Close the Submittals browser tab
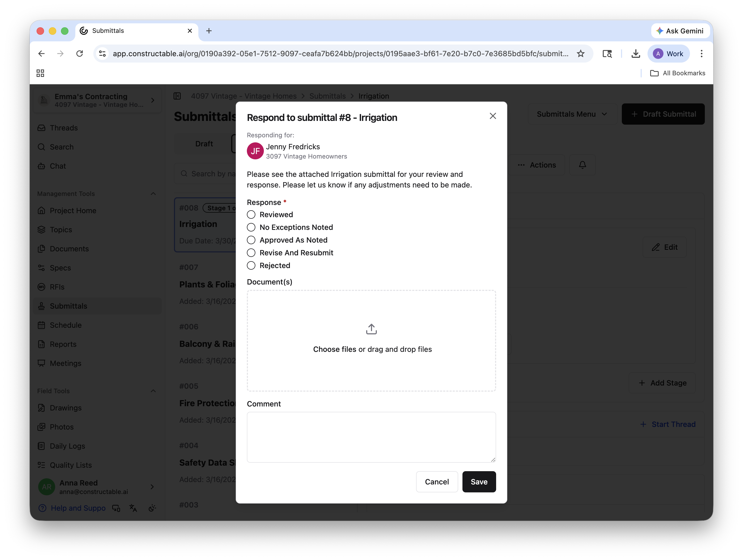The height and width of the screenshot is (560, 743). (190, 31)
